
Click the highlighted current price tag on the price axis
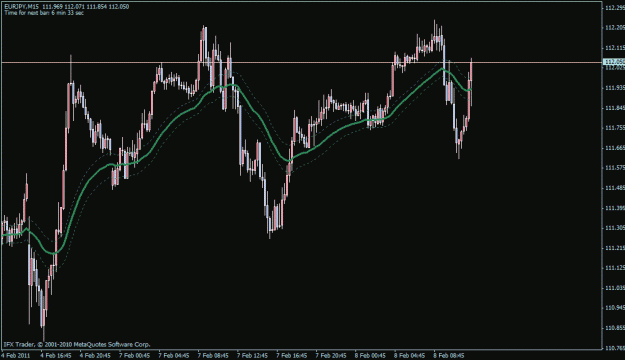(614, 62)
